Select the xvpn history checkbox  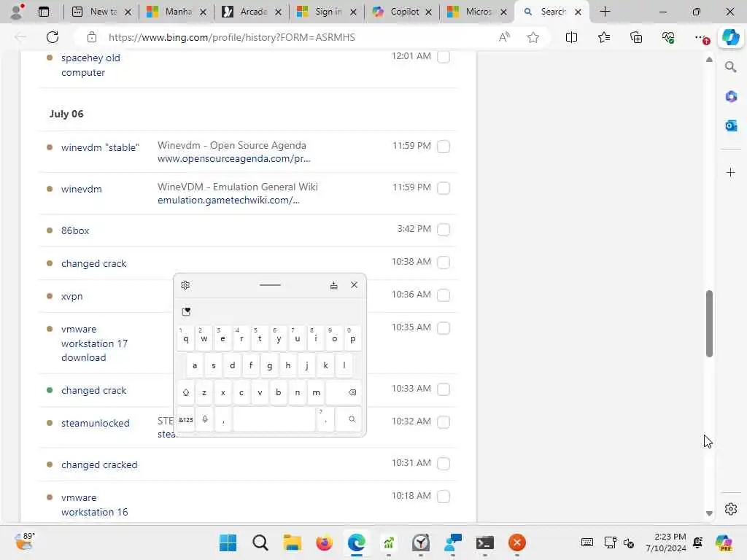[443, 295]
